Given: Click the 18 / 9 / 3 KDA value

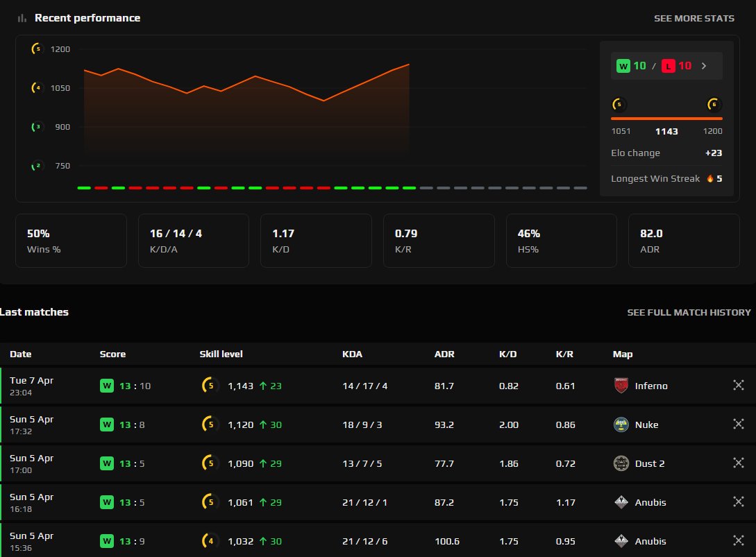Looking at the screenshot, I should 362,425.
